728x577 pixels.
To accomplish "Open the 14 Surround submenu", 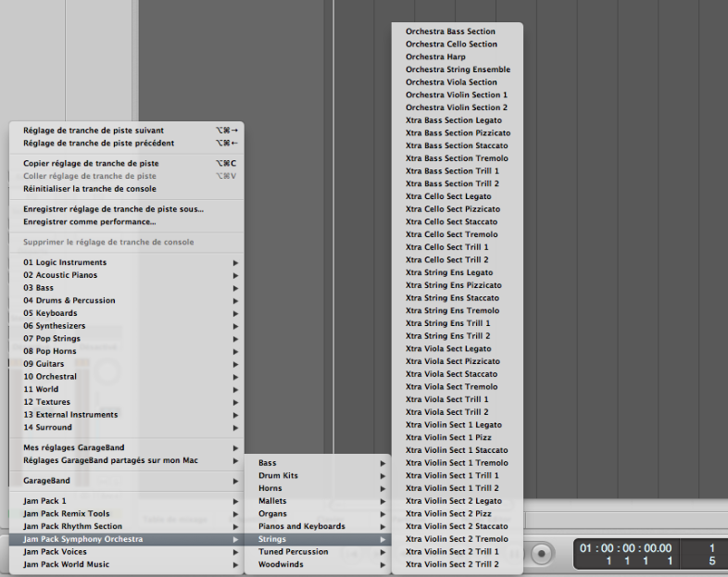I will click(x=126, y=428).
